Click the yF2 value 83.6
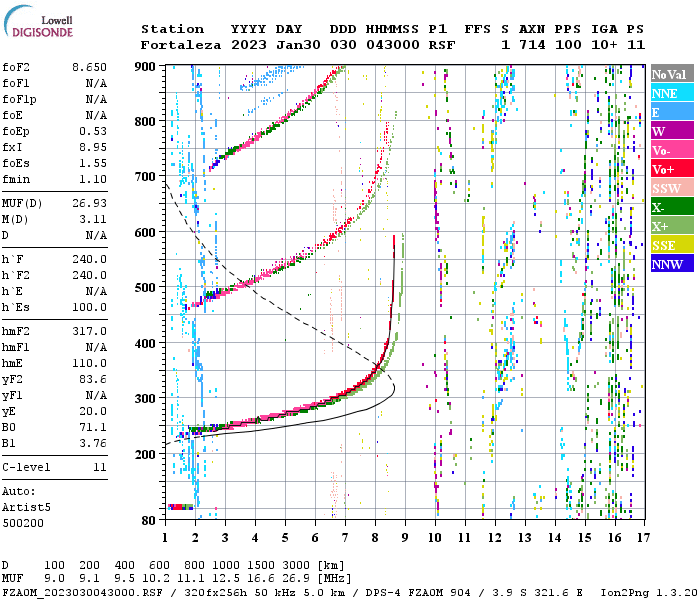This screenshot has height=600, width=700. pyautogui.click(x=93, y=379)
